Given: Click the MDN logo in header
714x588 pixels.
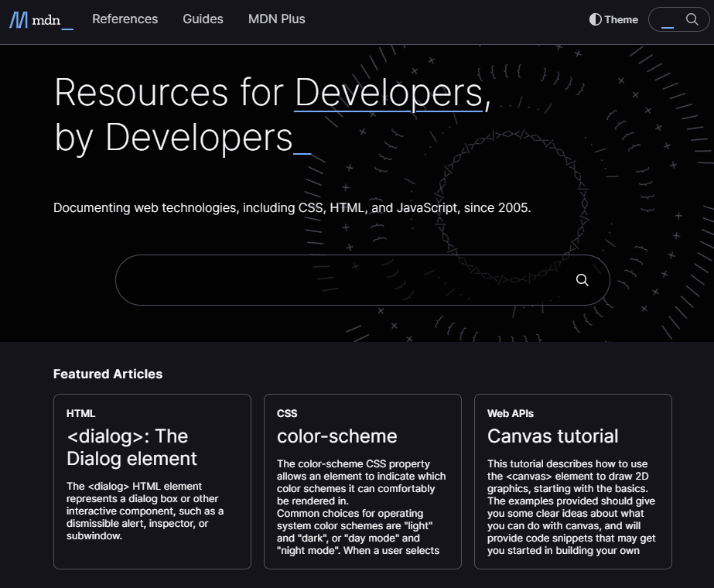Looking at the screenshot, I should pyautogui.click(x=41, y=20).
